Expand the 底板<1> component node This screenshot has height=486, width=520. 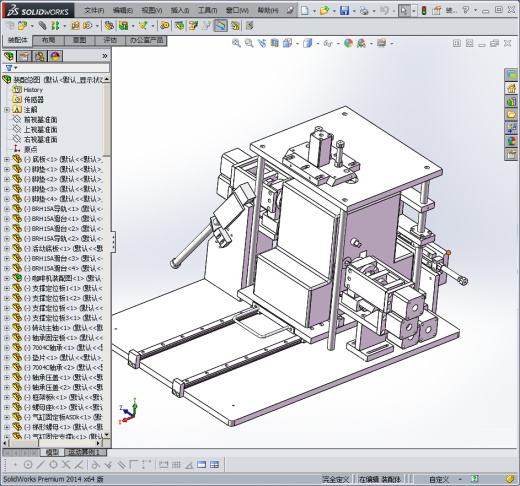click(x=7, y=159)
